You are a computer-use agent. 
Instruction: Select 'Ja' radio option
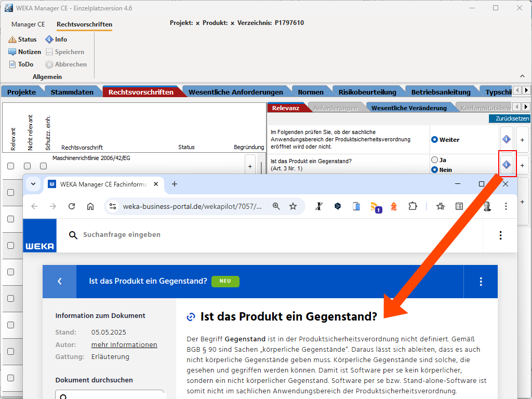(x=435, y=160)
